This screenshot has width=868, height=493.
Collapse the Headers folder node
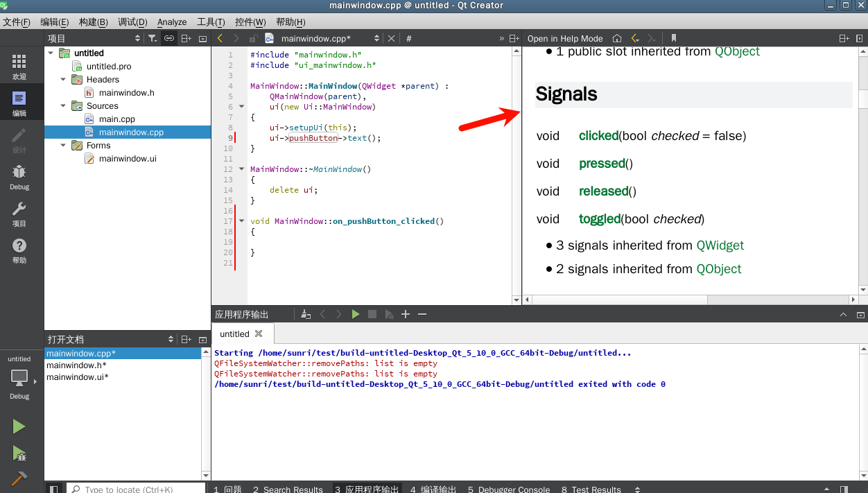point(63,80)
